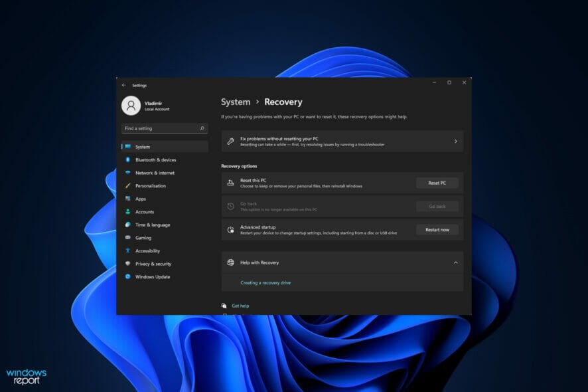Select System in the sidebar
The image size is (588, 392).
(165, 147)
